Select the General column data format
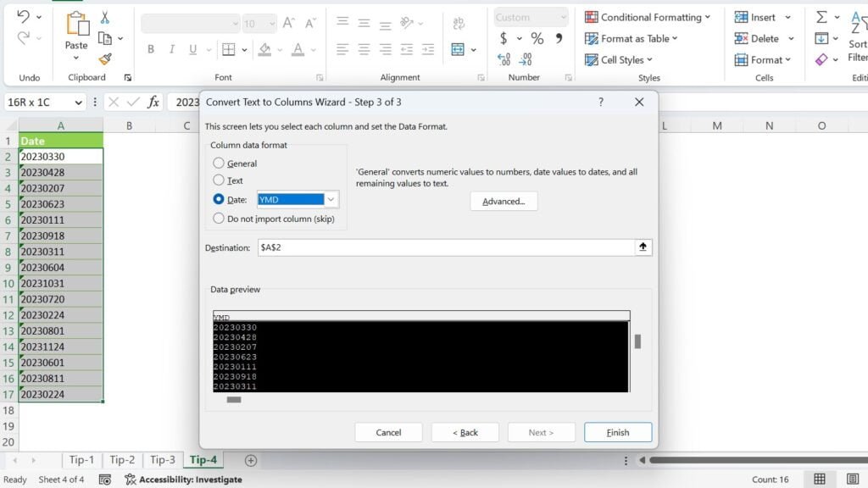This screenshot has width=868, height=488. tap(219, 164)
